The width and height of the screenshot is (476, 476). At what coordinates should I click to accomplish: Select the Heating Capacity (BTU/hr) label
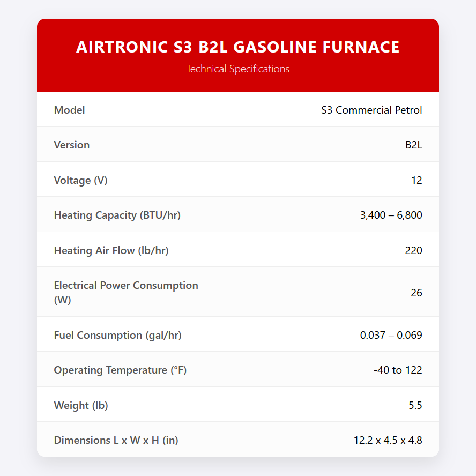[x=117, y=215]
